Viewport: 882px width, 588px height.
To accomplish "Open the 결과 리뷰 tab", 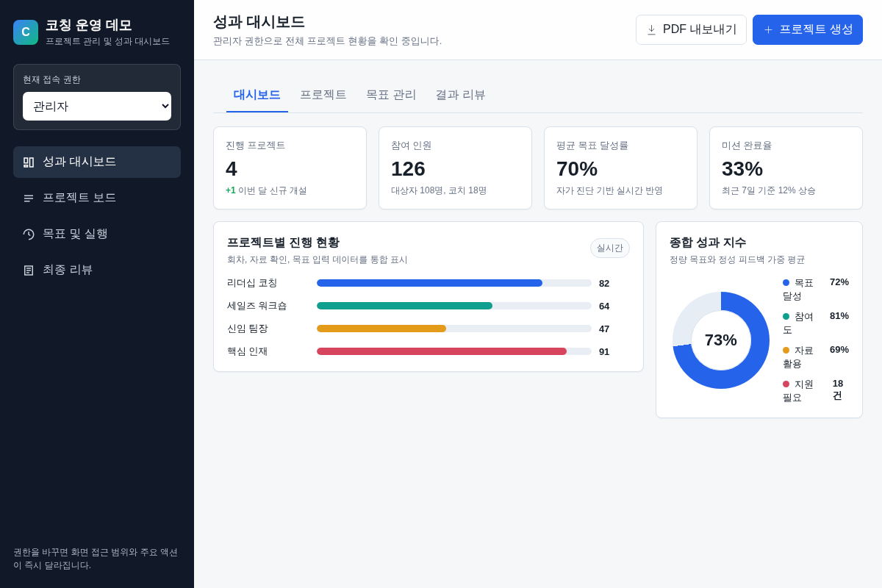I will 460,95.
